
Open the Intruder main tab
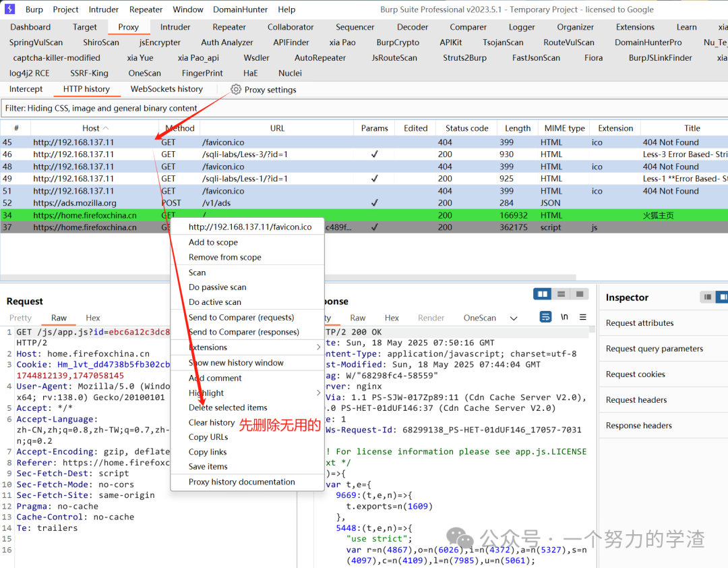click(x=175, y=27)
